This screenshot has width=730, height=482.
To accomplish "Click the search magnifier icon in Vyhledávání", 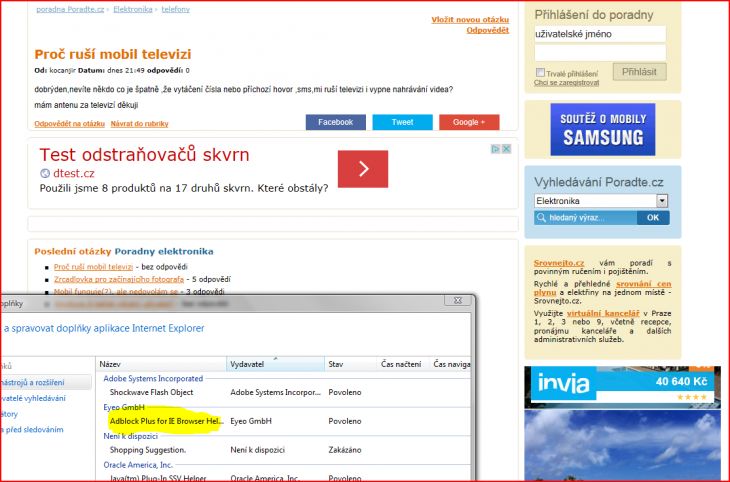I will pyautogui.click(x=541, y=217).
